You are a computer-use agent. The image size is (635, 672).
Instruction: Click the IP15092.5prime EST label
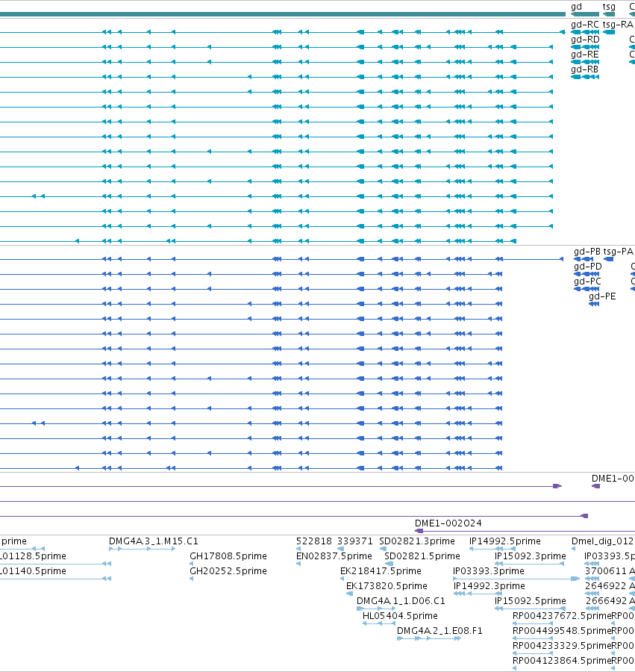coord(530,601)
